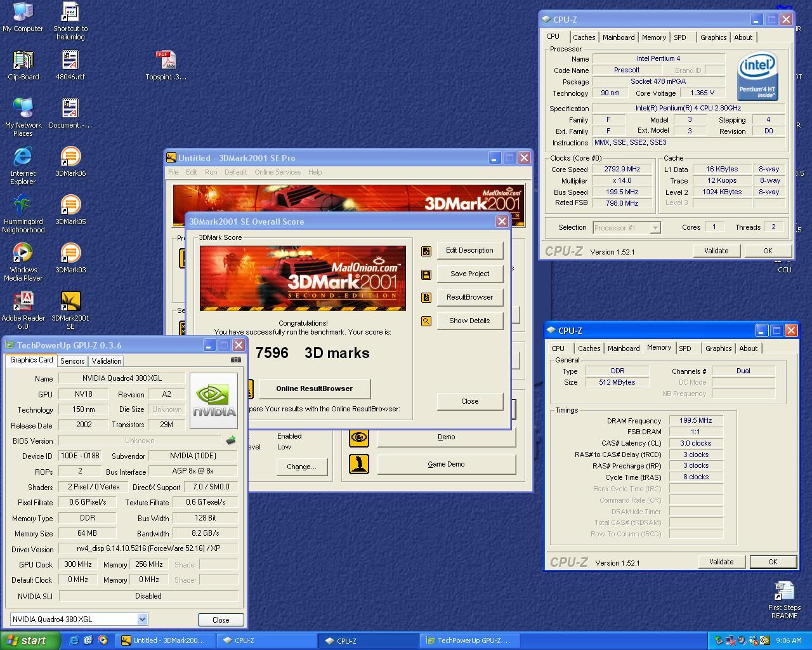Click the NVIDIA logo in GPU-Z
This screenshot has width=812, height=650.
click(x=214, y=400)
